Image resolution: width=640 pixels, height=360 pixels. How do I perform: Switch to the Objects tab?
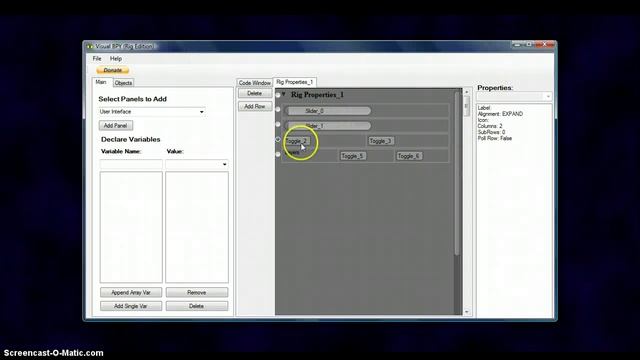[x=123, y=83]
